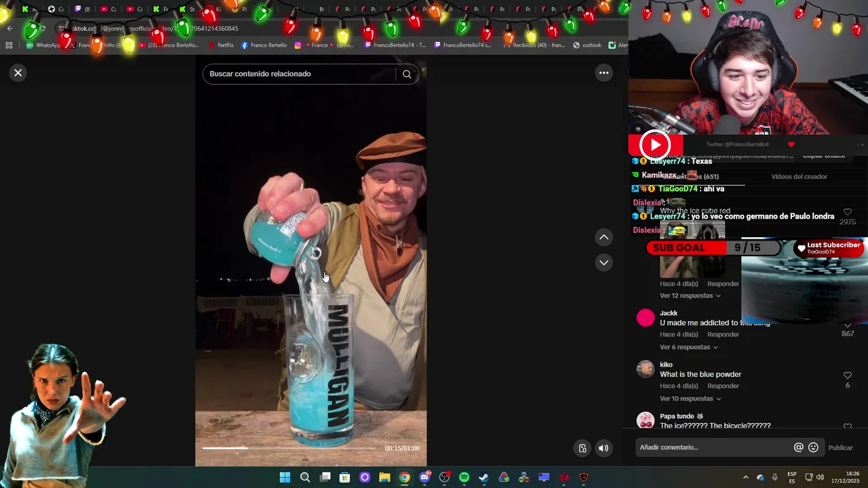868x488 pixels.
Task: Open Task View on the taskbar
Action: (x=325, y=477)
